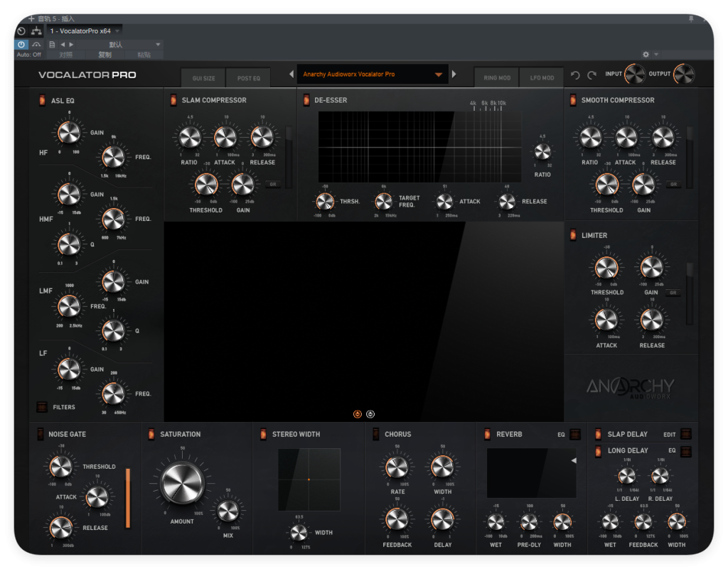
Task: Click the 粘贴 paste button
Action: 144,55
